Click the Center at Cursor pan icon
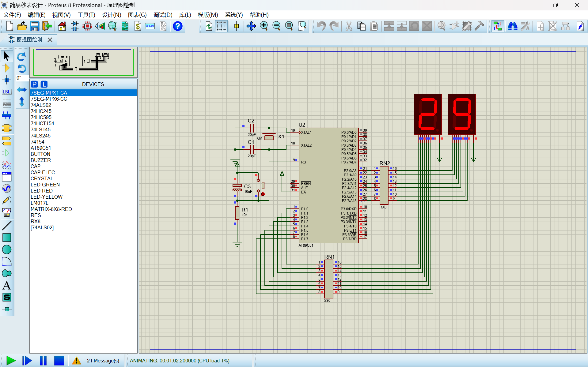Viewport: 588px width, 367px height. (251, 26)
